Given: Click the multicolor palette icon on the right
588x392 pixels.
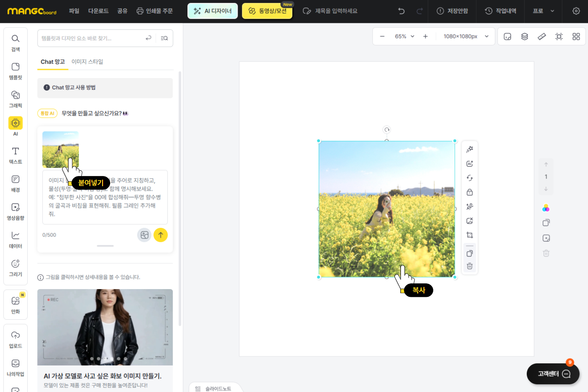Looking at the screenshot, I should (x=546, y=208).
